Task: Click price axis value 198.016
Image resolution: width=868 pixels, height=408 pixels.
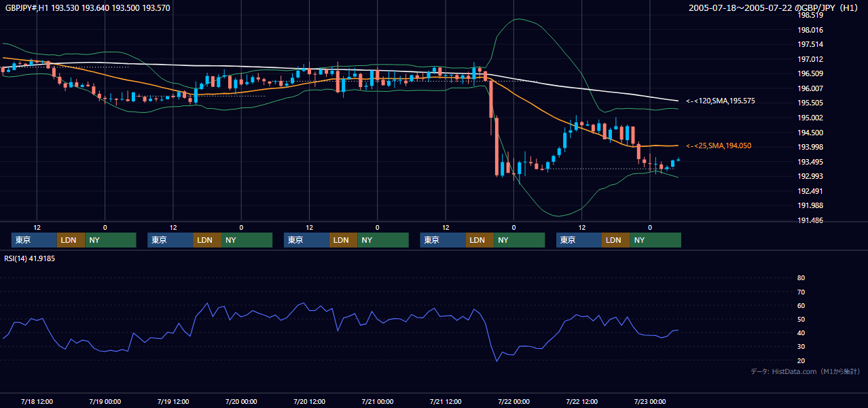Action: tap(810, 30)
